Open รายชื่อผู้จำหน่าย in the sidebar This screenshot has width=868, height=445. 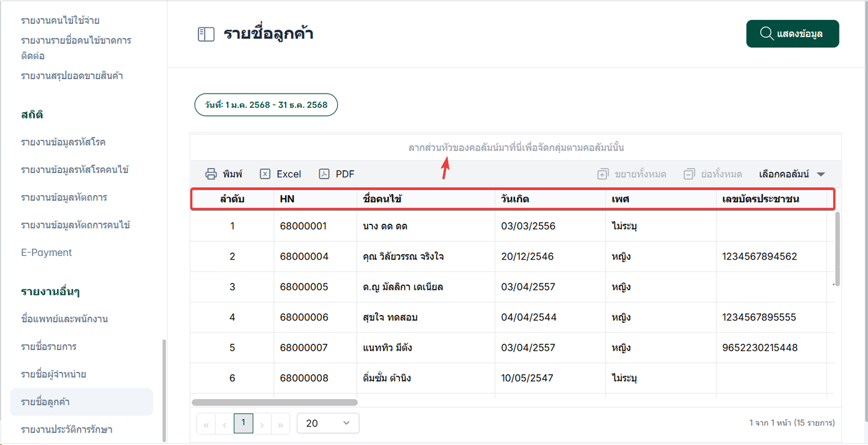tap(53, 374)
